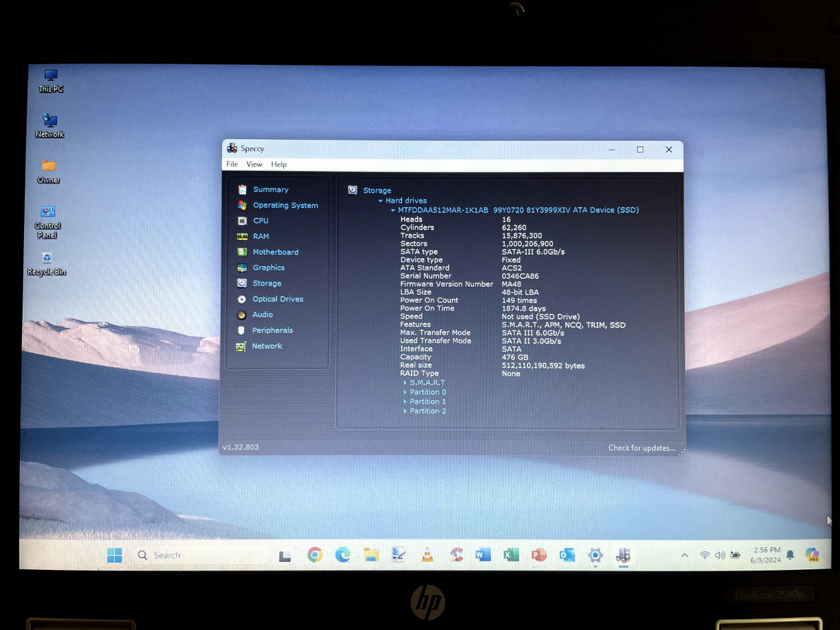Open the Summary section in sidebar
The image size is (840, 630).
coord(270,190)
